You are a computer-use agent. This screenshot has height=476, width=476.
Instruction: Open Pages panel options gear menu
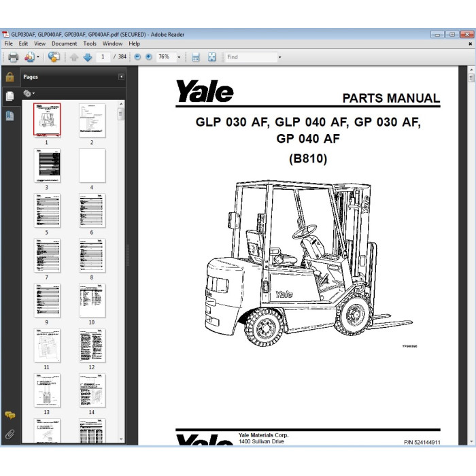pyautogui.click(x=29, y=94)
